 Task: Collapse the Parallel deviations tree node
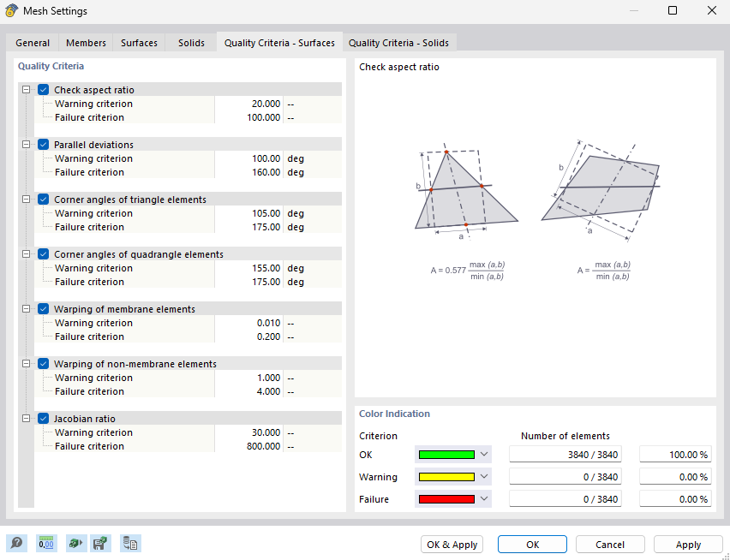tap(25, 144)
